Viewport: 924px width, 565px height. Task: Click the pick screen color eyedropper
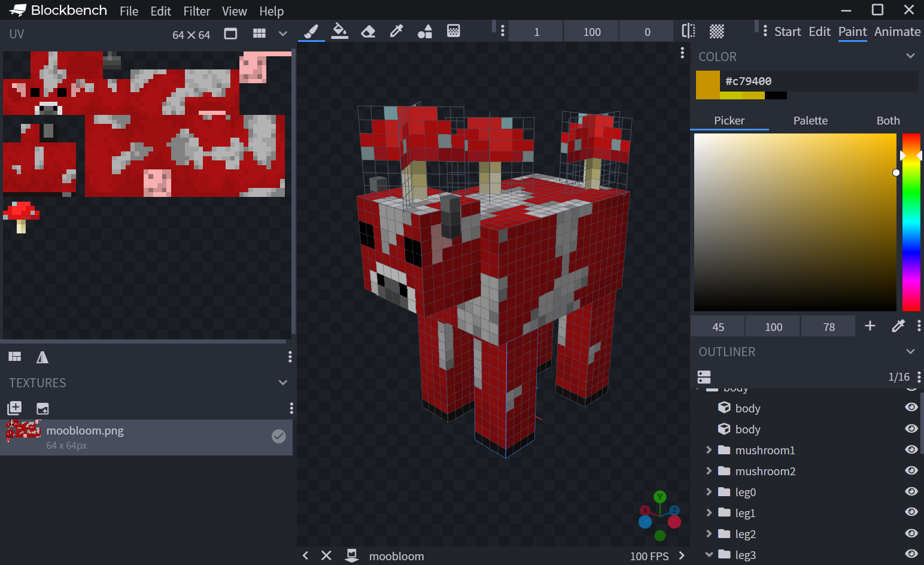coord(898,326)
